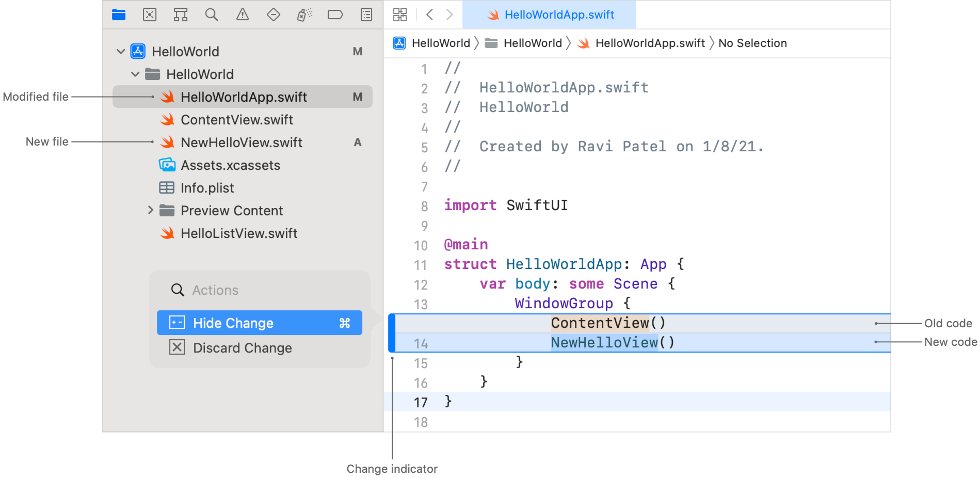Screen dimensions: 980x478
Task: Discard Change in the actions popup
Action: click(242, 347)
